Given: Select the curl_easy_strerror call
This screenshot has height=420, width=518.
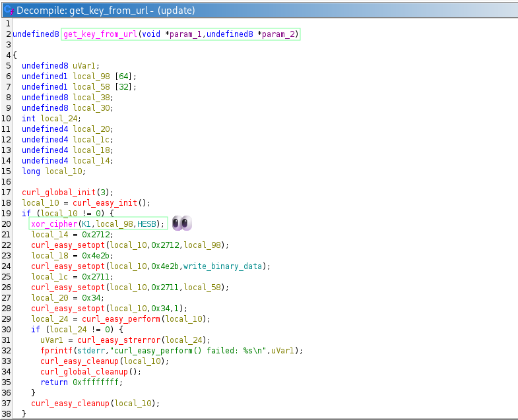Looking at the screenshot, I should pyautogui.click(x=119, y=340).
